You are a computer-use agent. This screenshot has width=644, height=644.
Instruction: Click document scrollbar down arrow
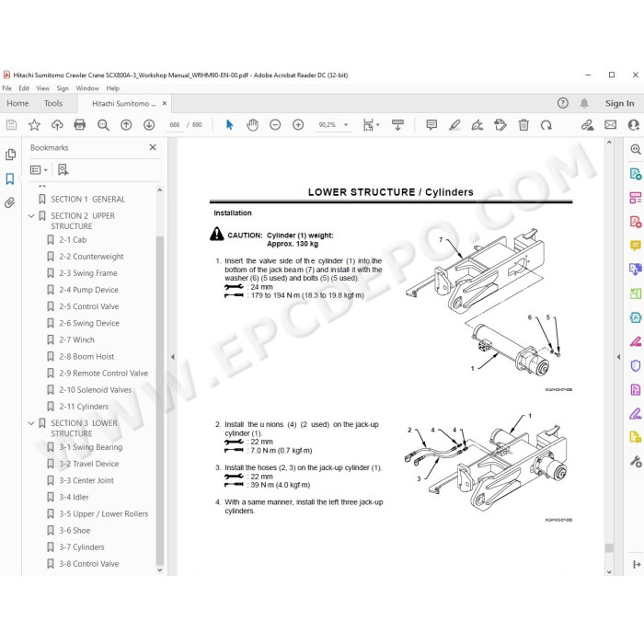tap(609, 571)
